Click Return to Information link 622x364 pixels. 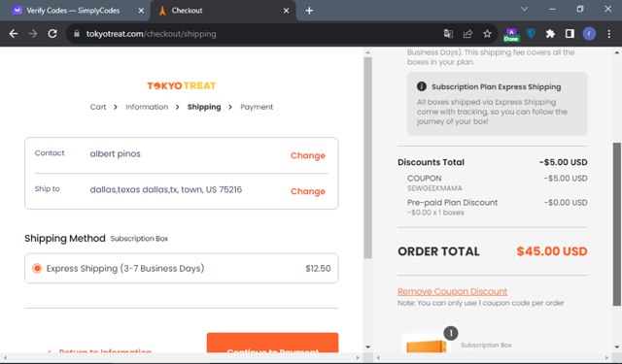tap(99, 351)
